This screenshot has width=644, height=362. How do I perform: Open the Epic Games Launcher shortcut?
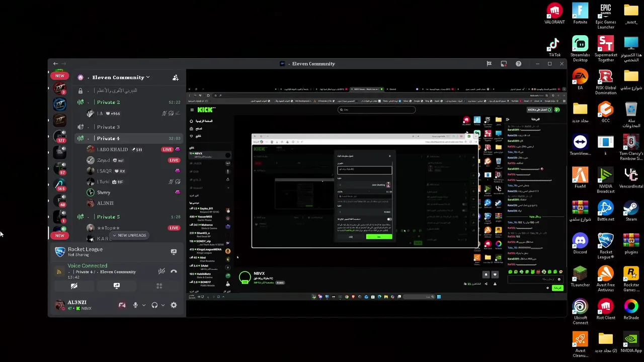tap(606, 16)
